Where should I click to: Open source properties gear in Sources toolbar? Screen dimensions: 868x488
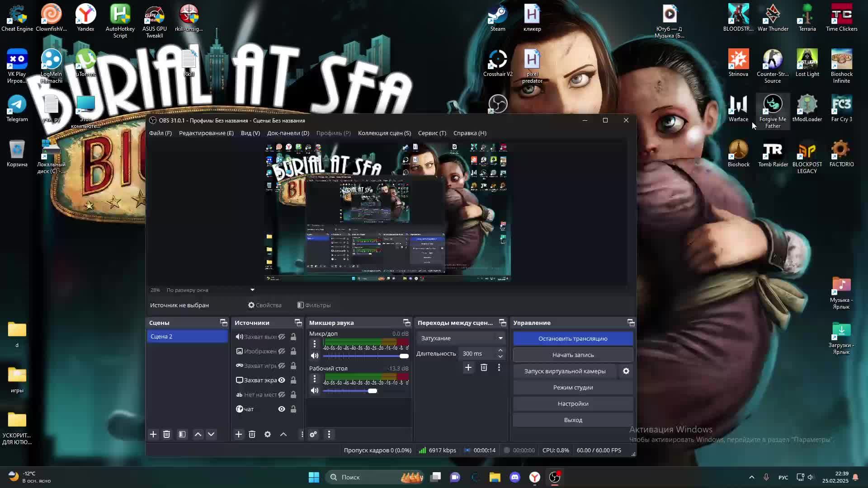coord(268,434)
